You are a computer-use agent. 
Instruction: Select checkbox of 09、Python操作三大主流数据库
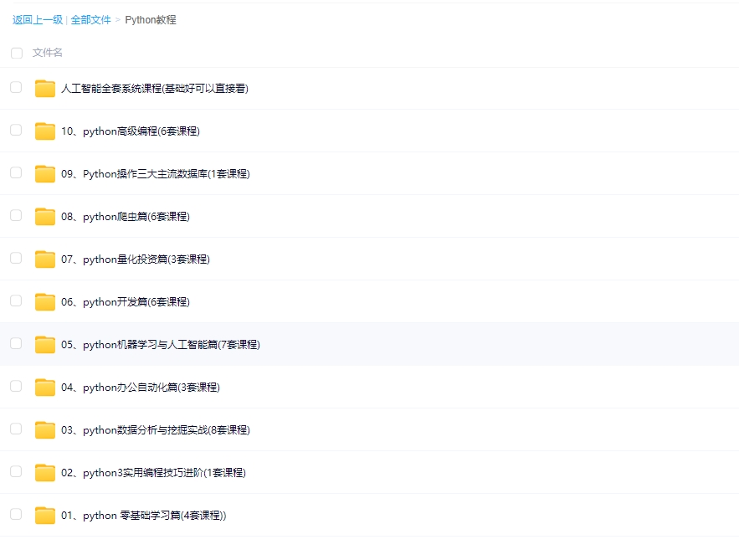pyautogui.click(x=16, y=172)
